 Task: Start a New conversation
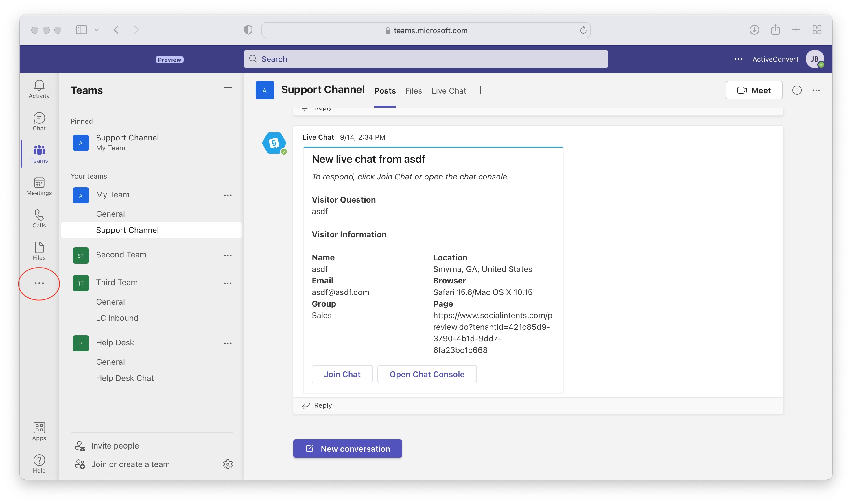(x=347, y=448)
